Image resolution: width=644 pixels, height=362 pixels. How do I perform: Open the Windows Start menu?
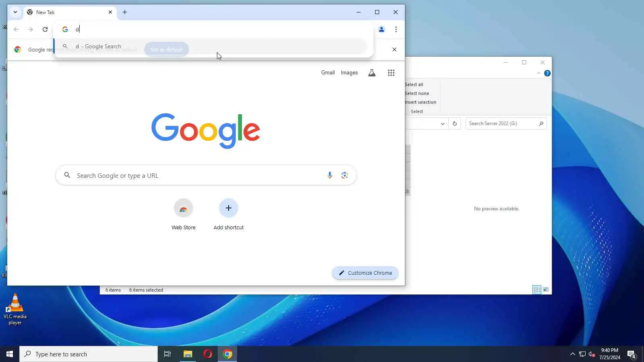click(10, 354)
